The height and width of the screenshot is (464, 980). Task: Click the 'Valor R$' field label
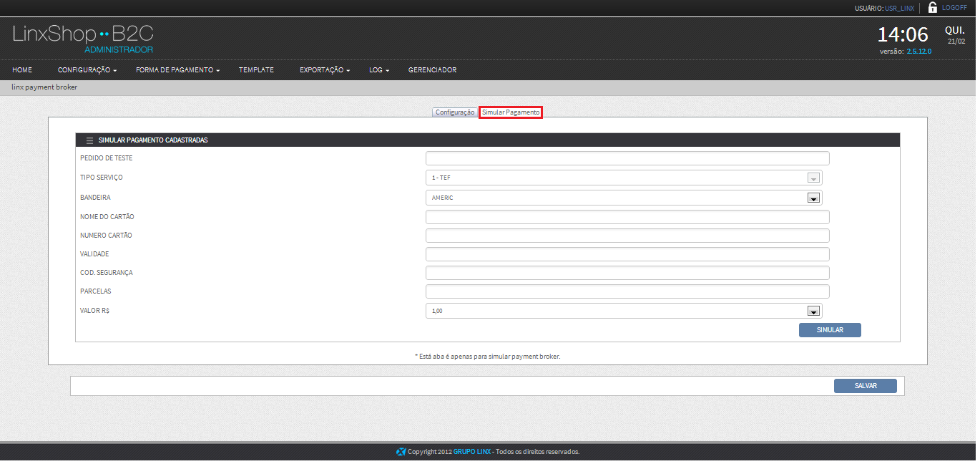tap(94, 311)
